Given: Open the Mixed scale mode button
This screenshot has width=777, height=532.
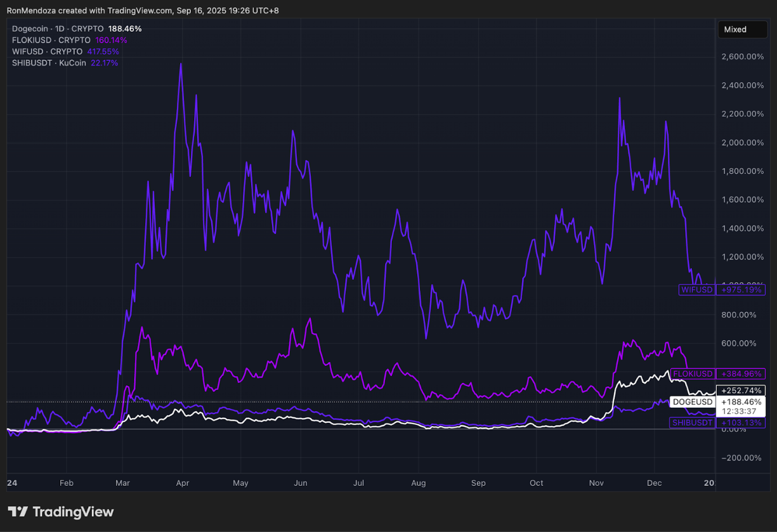Looking at the screenshot, I should pos(742,29).
